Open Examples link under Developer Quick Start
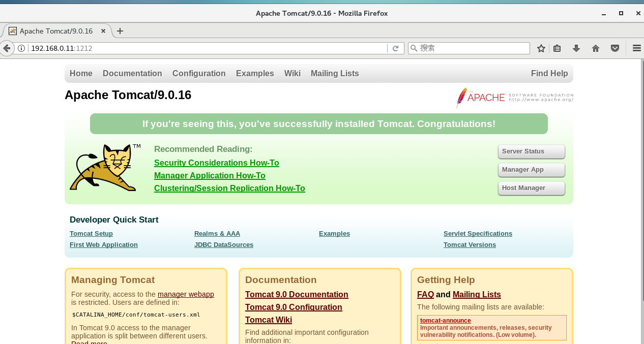The height and width of the screenshot is (344, 644). [x=334, y=234]
